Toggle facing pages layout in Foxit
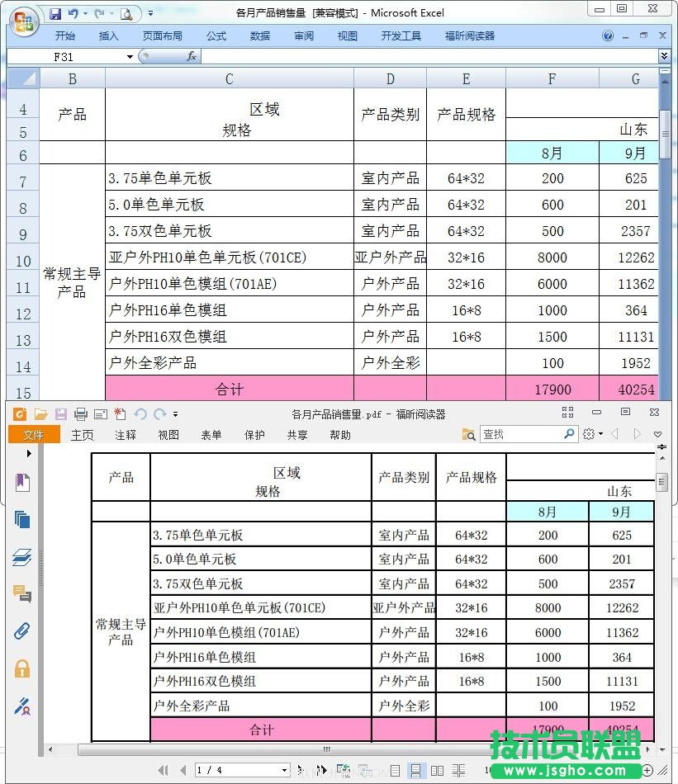Viewport: 678px width, 784px height. click(x=438, y=770)
